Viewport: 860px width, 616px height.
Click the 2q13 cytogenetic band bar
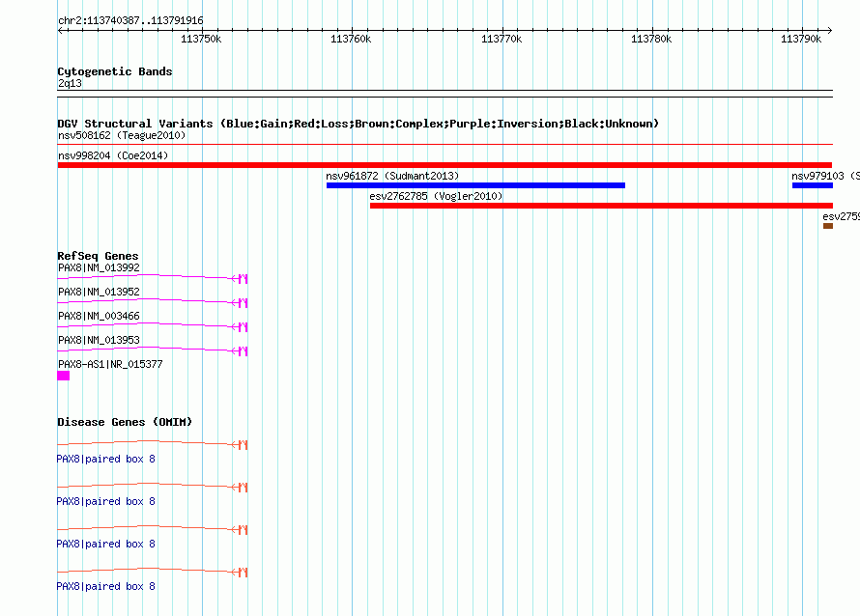coord(444,94)
